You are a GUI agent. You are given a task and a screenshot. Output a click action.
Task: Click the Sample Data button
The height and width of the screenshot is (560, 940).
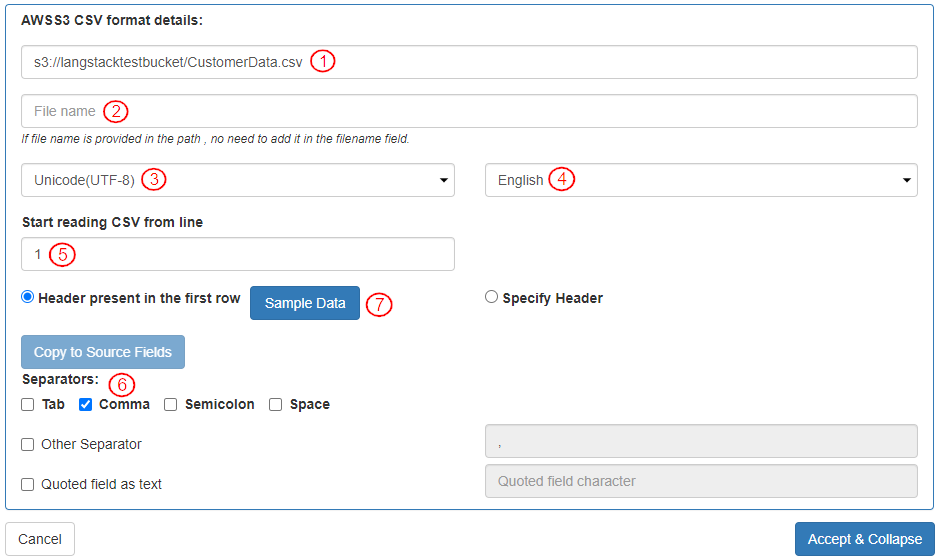tap(305, 303)
